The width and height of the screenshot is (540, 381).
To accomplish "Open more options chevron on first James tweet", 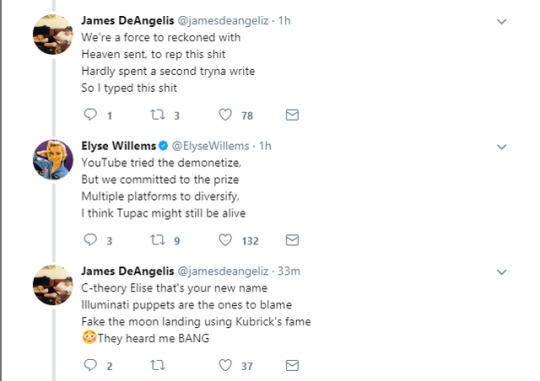I will [x=502, y=22].
